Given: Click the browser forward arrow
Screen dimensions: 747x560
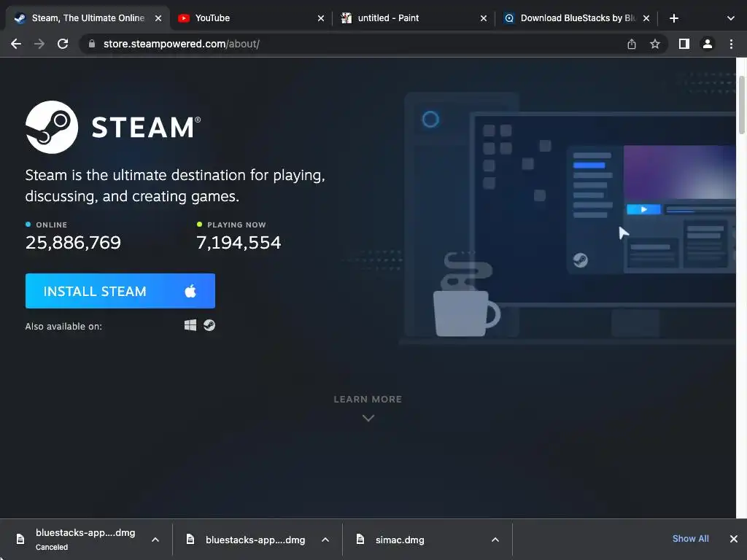Looking at the screenshot, I should pos(39,44).
